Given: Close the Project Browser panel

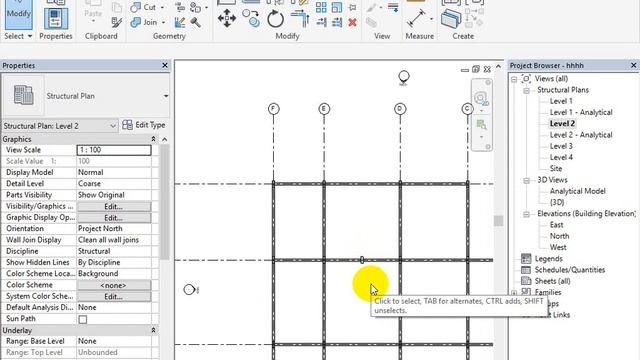Looking at the screenshot, I should pos(633,65).
